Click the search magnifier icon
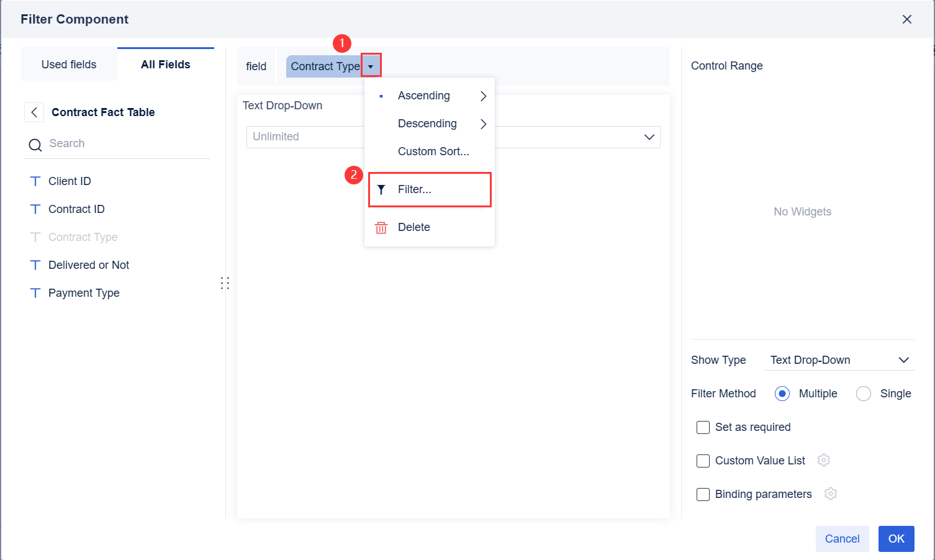This screenshot has width=935, height=560. point(35,145)
